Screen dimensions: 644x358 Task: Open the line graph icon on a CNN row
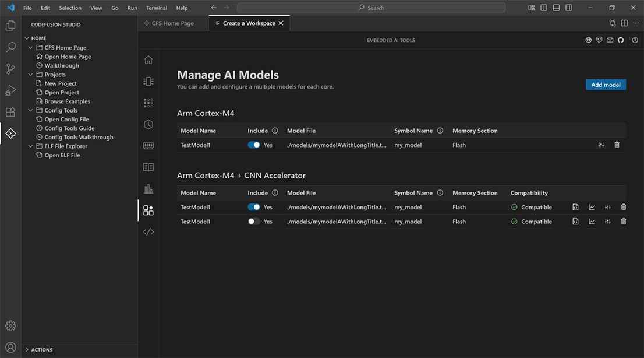tap(591, 207)
